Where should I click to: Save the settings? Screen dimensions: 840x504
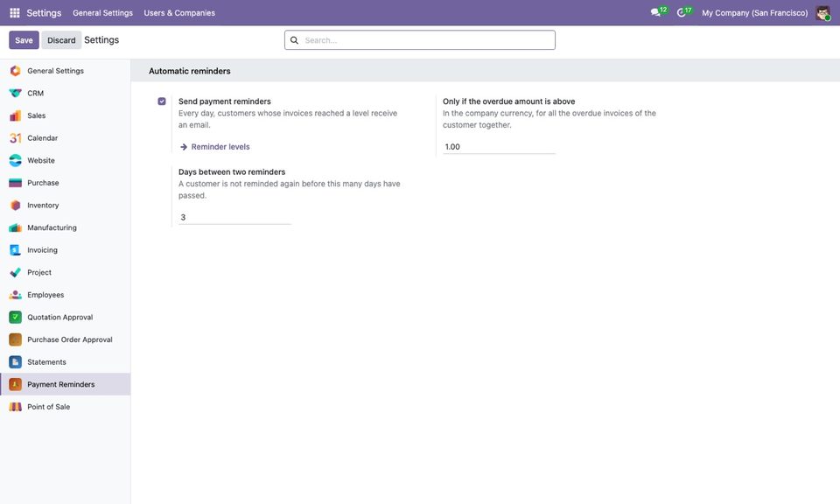click(x=24, y=40)
